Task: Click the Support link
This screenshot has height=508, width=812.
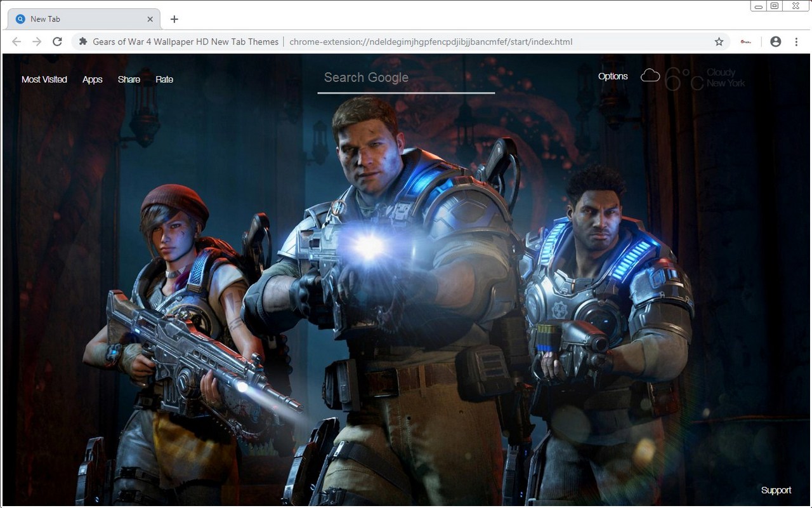Action: point(776,490)
